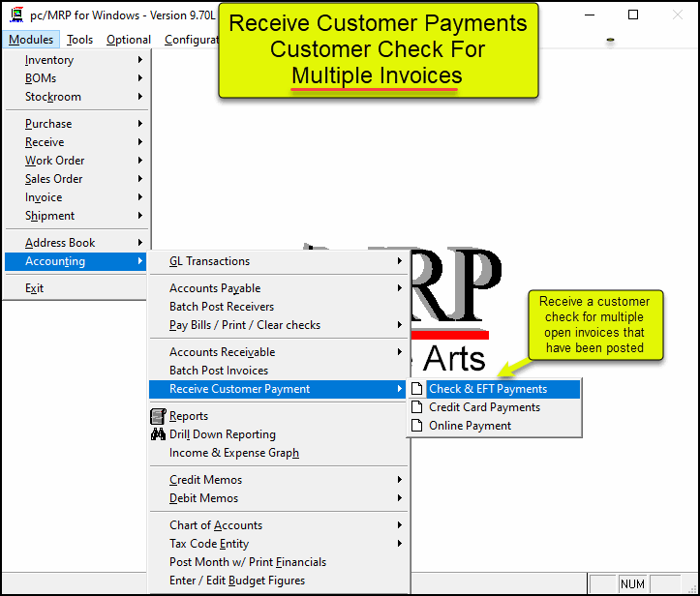Click the Reports icon in Accounting menu
The width and height of the screenshot is (700, 596).
(x=158, y=416)
